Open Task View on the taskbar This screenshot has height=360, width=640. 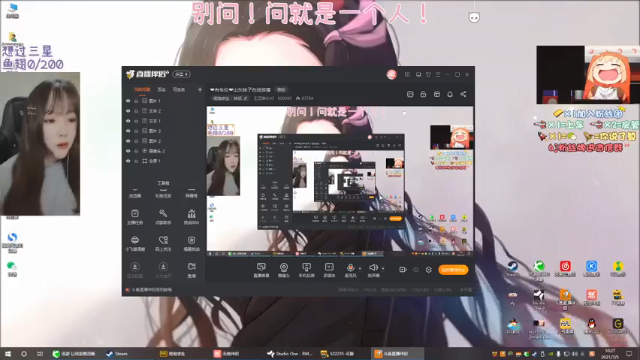point(40,354)
